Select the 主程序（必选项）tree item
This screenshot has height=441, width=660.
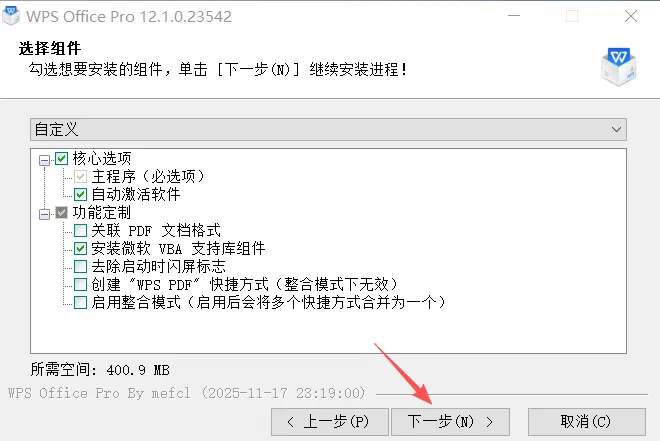pyautogui.click(x=148, y=176)
